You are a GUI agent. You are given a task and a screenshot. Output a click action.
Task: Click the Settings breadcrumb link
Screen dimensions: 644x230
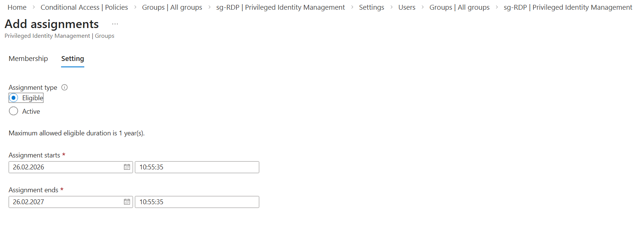(x=371, y=7)
